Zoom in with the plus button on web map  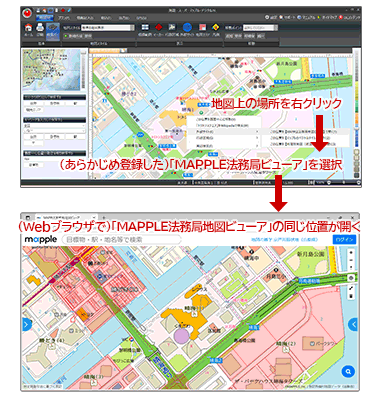tap(351, 253)
